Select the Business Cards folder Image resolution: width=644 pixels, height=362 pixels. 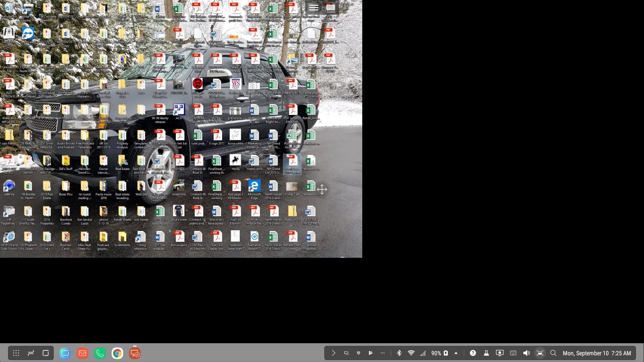tap(66, 240)
